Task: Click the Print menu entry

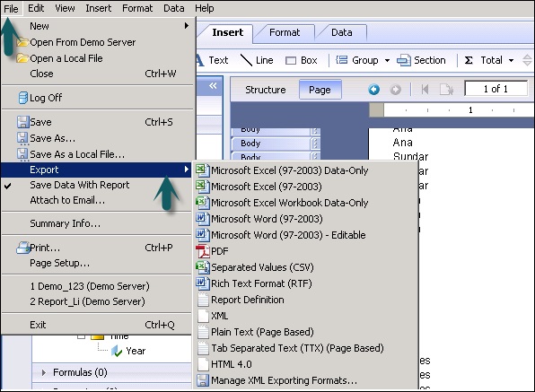Action: tap(97, 248)
